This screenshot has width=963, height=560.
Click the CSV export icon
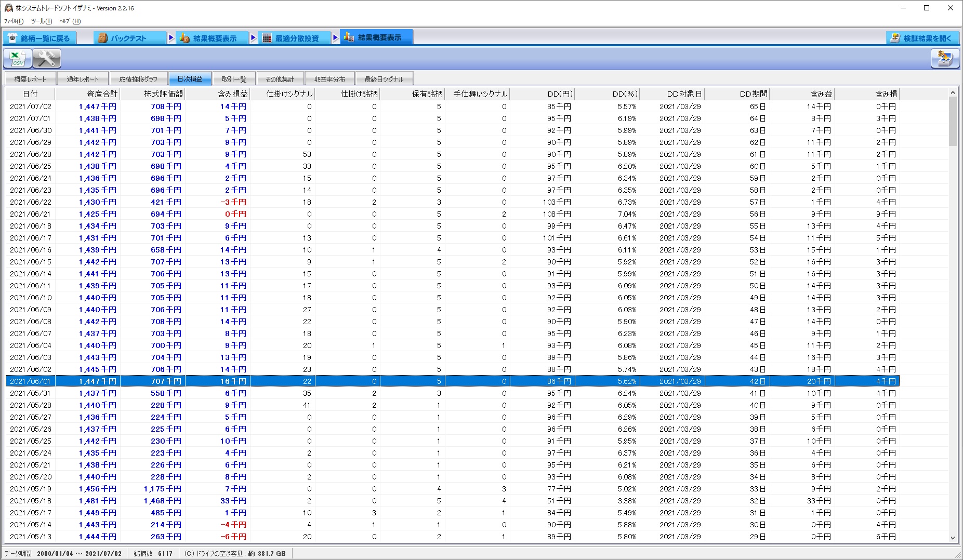pyautogui.click(x=17, y=59)
